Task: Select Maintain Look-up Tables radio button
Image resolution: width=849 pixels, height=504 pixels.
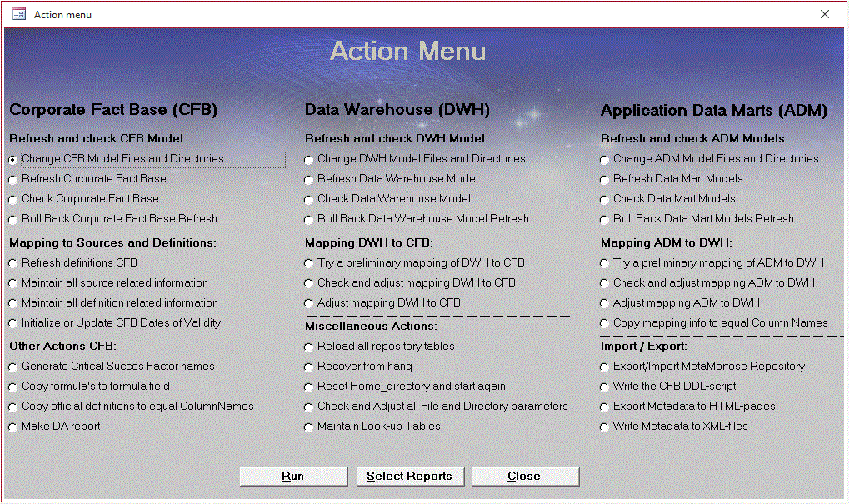Action: (x=309, y=427)
